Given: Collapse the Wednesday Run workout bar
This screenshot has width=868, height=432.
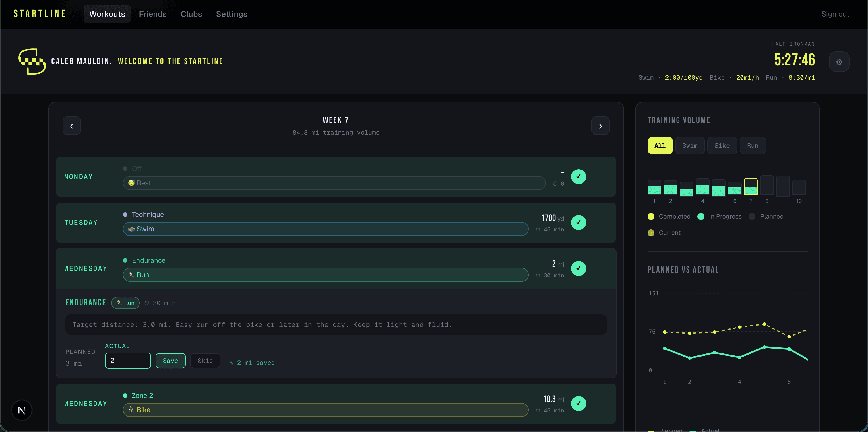Looking at the screenshot, I should tap(325, 275).
